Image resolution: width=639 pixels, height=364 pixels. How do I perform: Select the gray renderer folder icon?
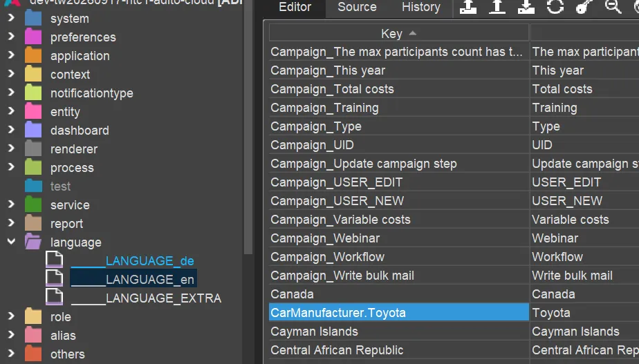(33, 149)
